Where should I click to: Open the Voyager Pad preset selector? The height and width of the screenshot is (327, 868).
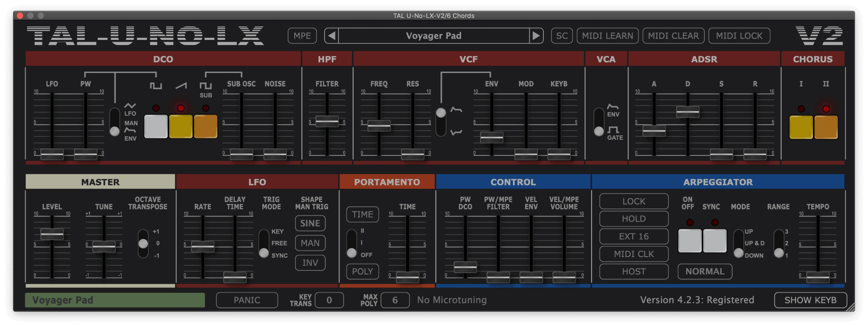[x=434, y=36]
